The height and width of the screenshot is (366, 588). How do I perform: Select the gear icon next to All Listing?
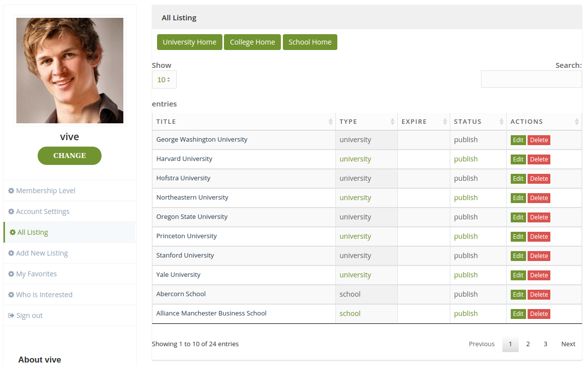(11, 232)
